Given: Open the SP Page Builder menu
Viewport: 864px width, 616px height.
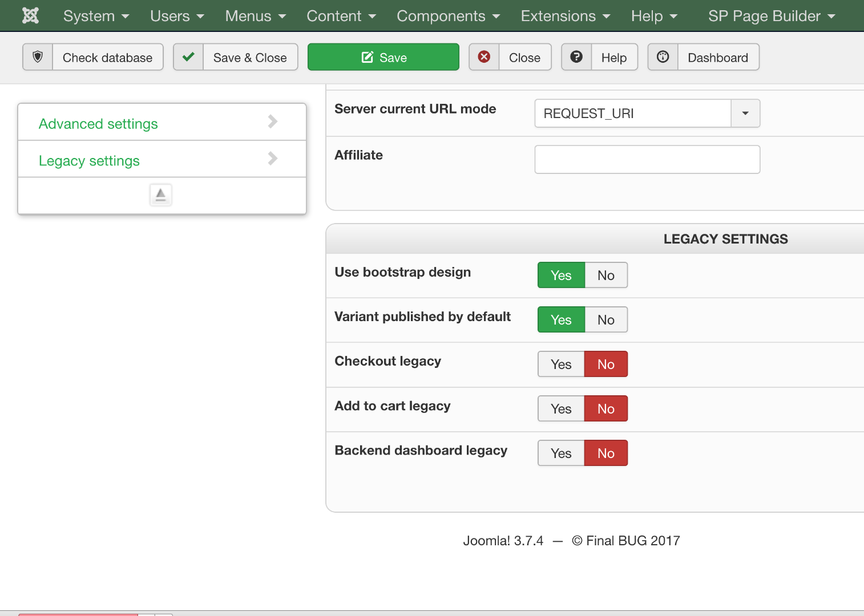Looking at the screenshot, I should [x=772, y=16].
